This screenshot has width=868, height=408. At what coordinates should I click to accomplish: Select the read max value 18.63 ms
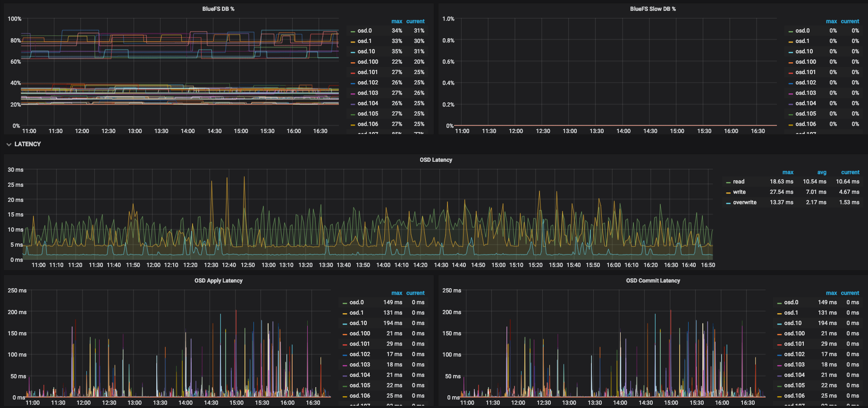pyautogui.click(x=781, y=182)
